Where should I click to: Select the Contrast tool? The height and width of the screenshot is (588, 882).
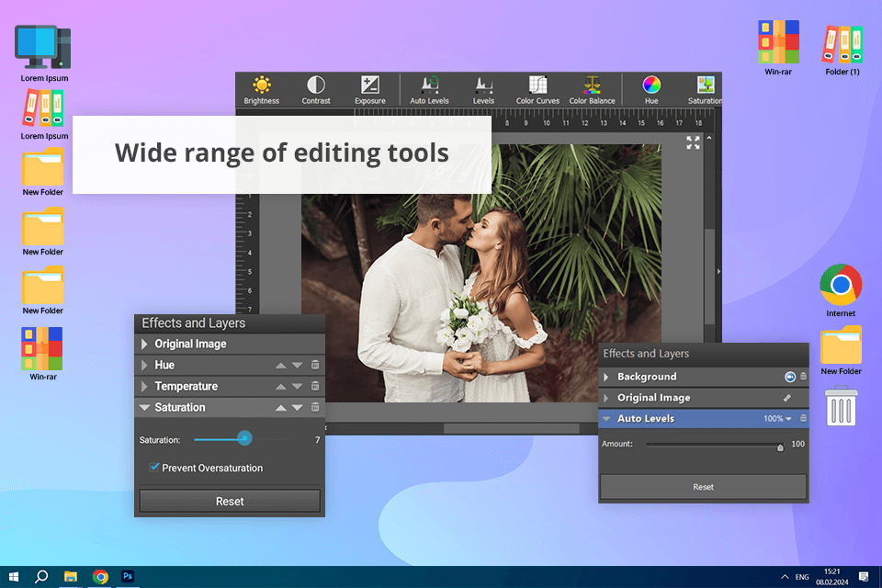pyautogui.click(x=315, y=90)
